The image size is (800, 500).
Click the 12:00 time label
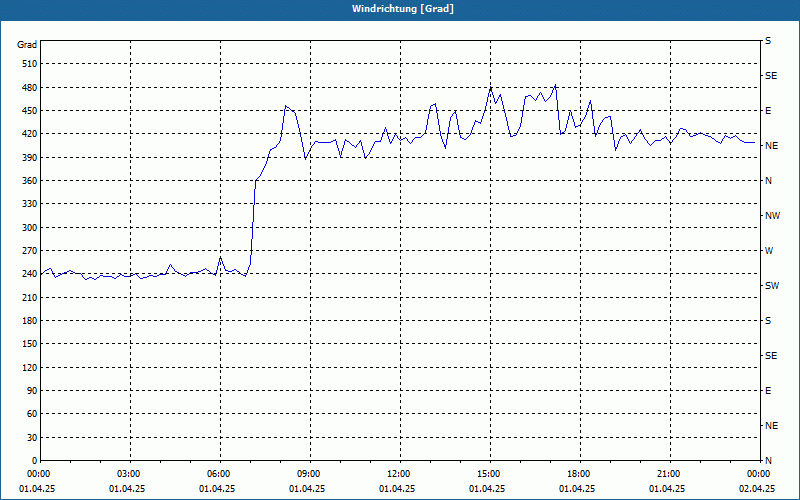(x=399, y=474)
